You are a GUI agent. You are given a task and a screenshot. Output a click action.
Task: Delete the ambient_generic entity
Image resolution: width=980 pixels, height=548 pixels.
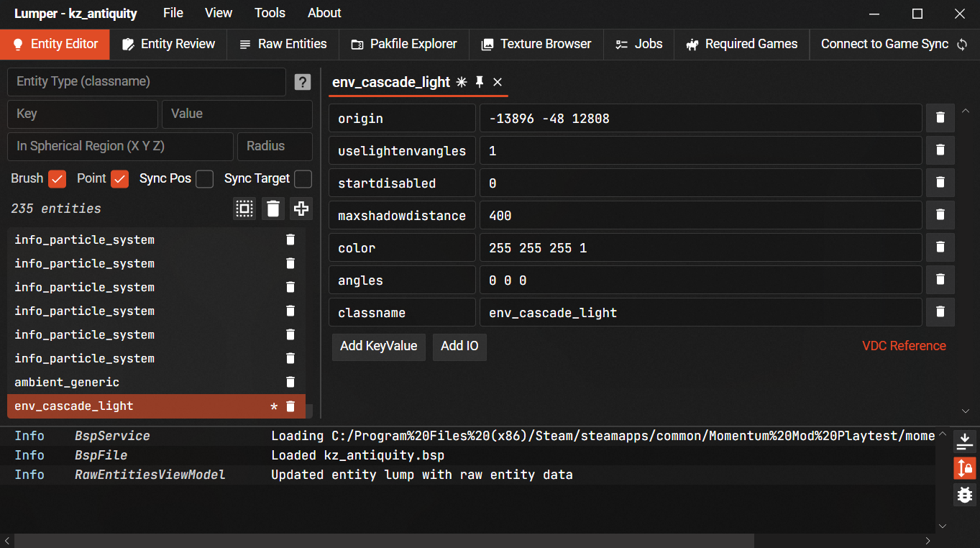(x=290, y=382)
